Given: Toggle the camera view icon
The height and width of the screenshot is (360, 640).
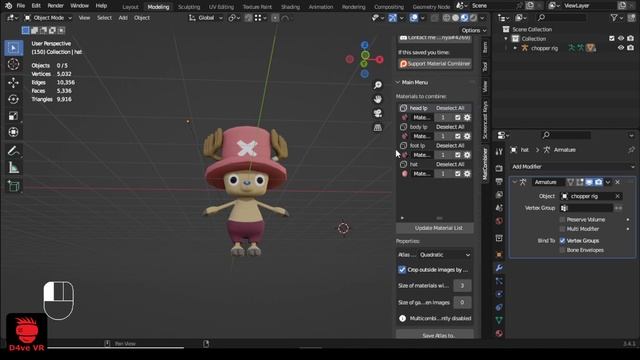Looking at the screenshot, I should [x=378, y=113].
